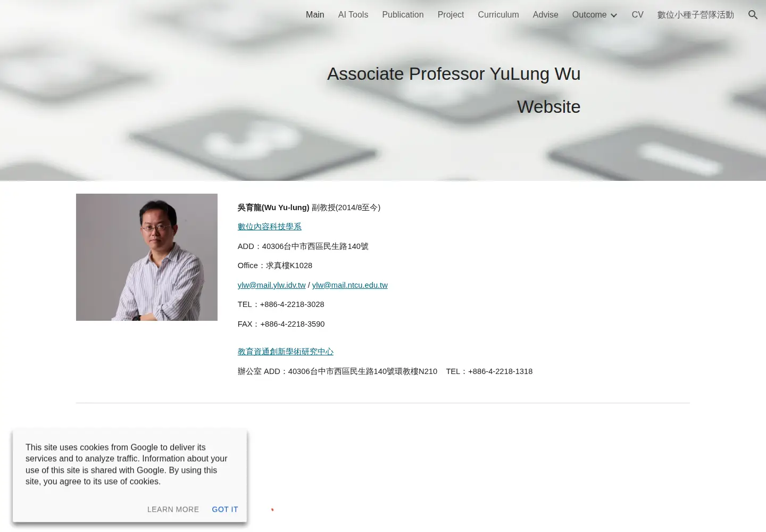Open the Project page
766x532 pixels.
(451, 15)
